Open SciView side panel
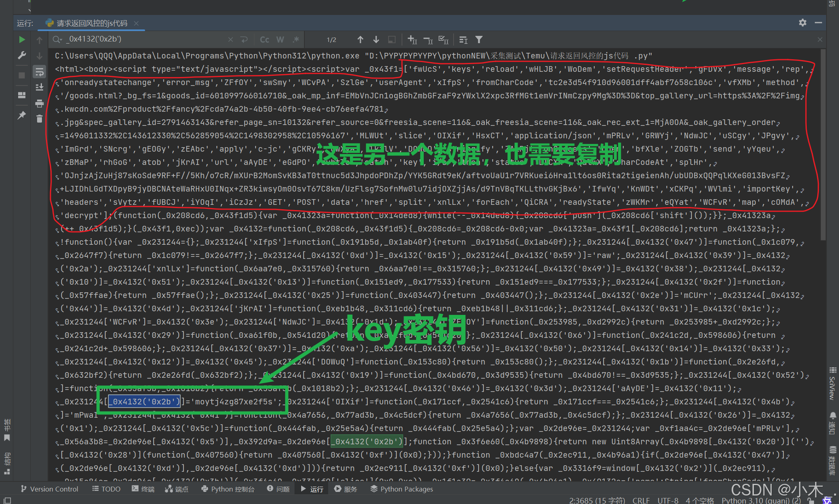 click(833, 383)
